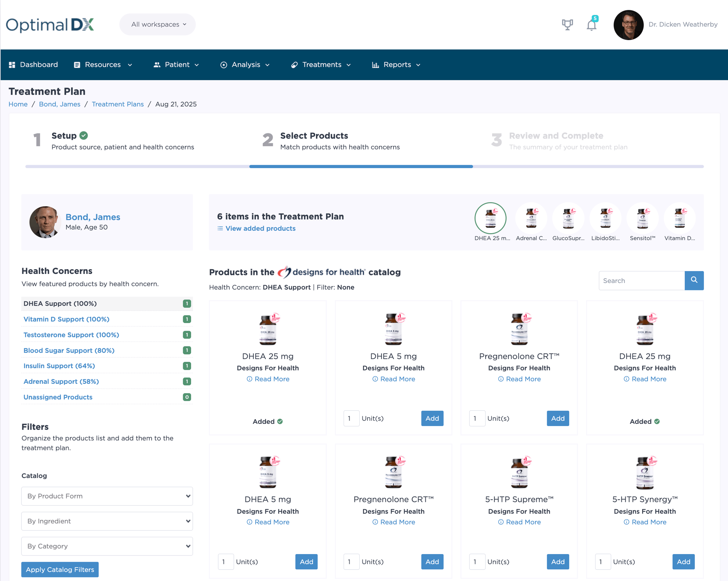Go to step 3 Review and Complete

(x=559, y=141)
